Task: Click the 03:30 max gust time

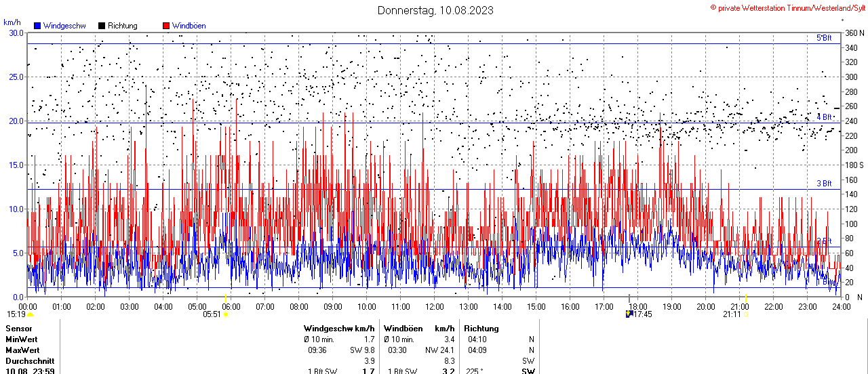Action: pos(397,350)
